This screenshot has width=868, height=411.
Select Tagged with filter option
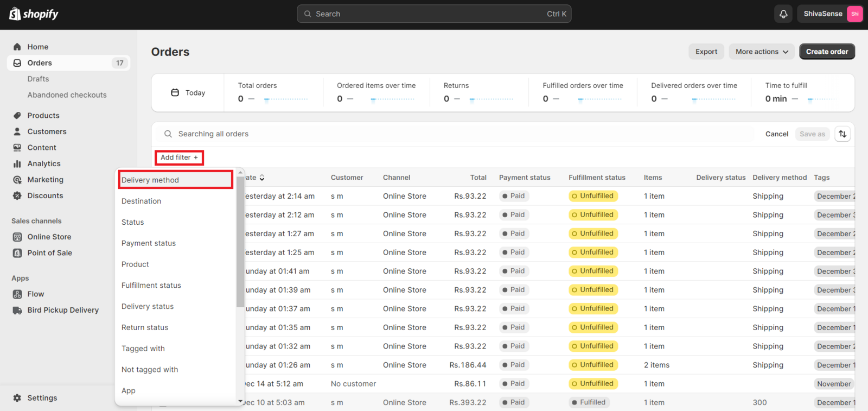tap(176, 349)
